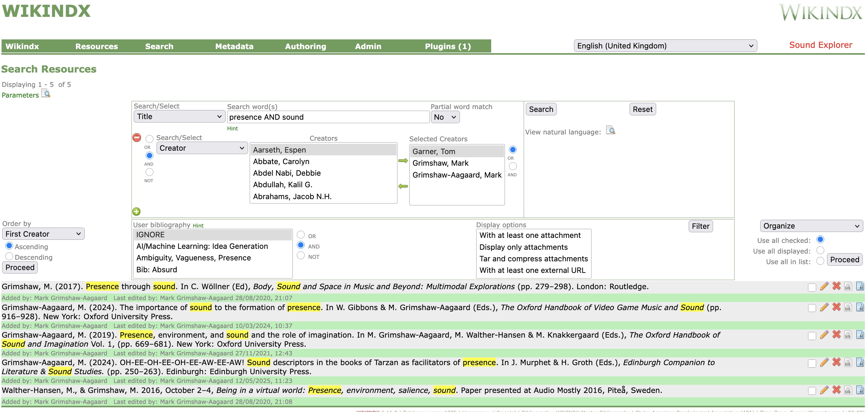Click the green plus to add another search field
868x412 pixels.
tap(136, 211)
